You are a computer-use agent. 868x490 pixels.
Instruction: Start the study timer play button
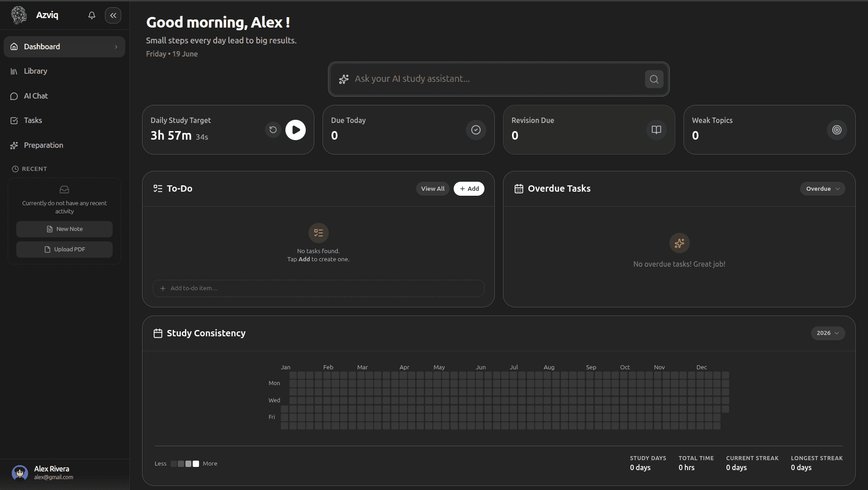[295, 130]
